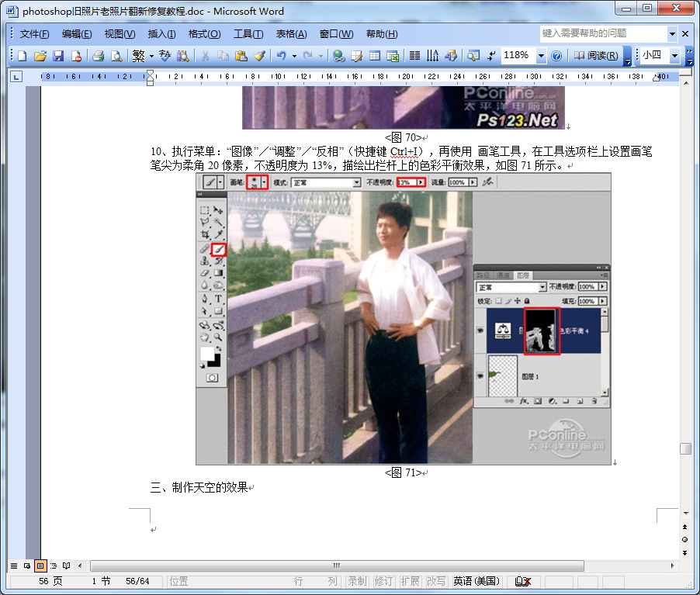Open Word Help question mark icon
This screenshot has width=700, height=595.
pos(556,56)
